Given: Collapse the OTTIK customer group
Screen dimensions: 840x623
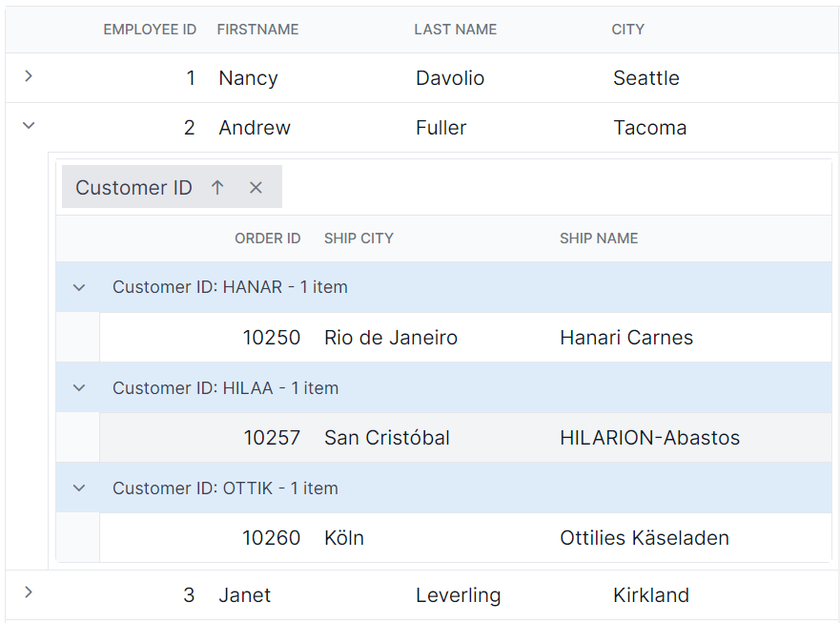Looking at the screenshot, I should [79, 488].
